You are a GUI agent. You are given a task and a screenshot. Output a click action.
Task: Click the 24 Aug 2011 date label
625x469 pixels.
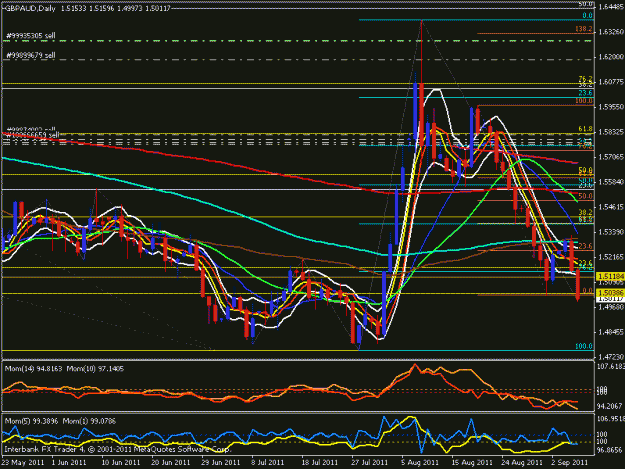click(522, 463)
